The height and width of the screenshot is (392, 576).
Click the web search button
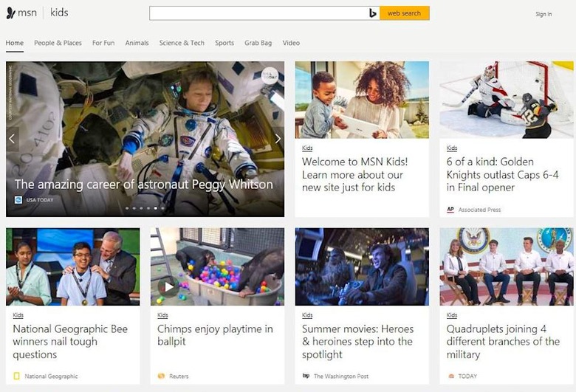(404, 13)
